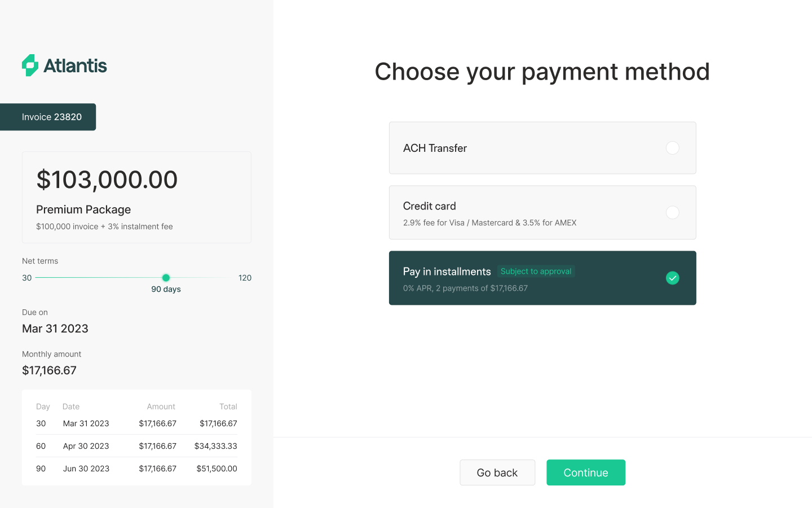Open the Subject to approval tag
This screenshot has width=812, height=508.
pos(536,271)
